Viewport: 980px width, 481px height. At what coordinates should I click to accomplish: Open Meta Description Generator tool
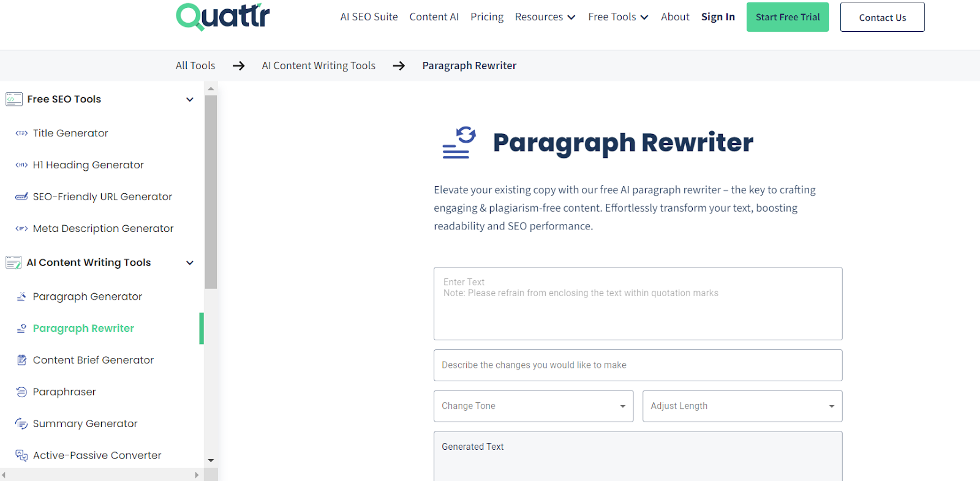pos(103,229)
